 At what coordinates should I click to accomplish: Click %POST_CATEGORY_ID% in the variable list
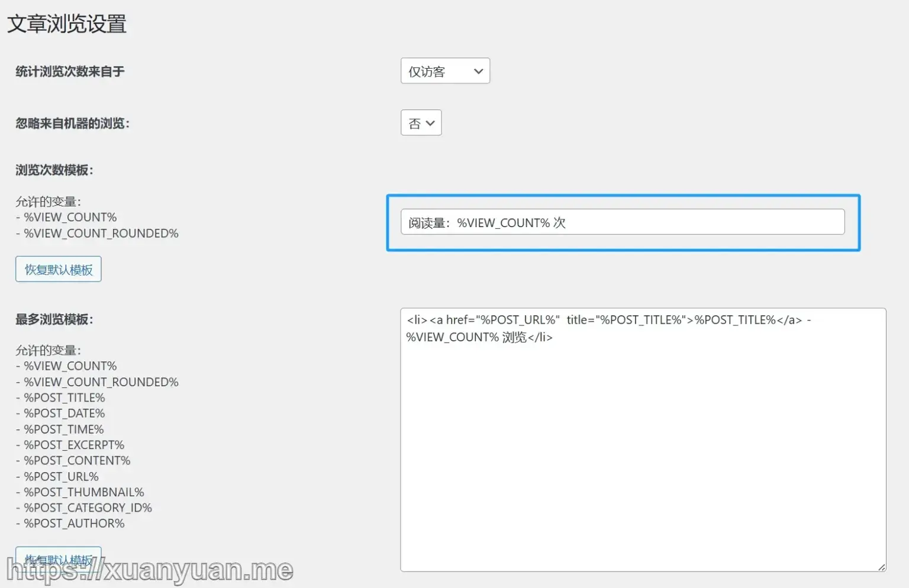point(88,508)
